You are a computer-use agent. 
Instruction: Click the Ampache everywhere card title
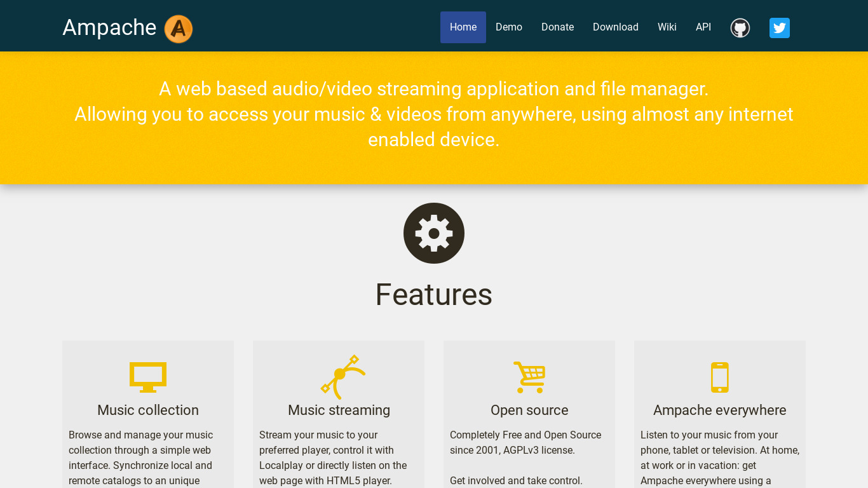720,410
